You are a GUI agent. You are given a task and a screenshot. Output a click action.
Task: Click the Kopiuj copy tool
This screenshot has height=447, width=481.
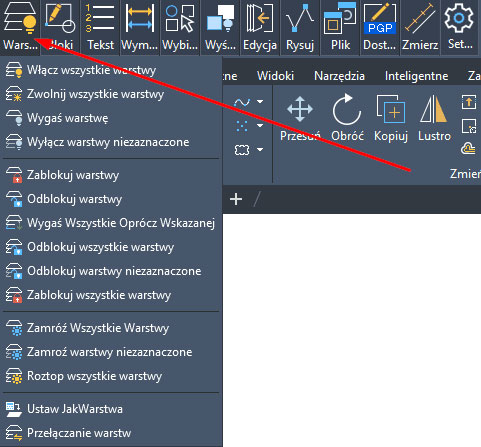pos(391,118)
